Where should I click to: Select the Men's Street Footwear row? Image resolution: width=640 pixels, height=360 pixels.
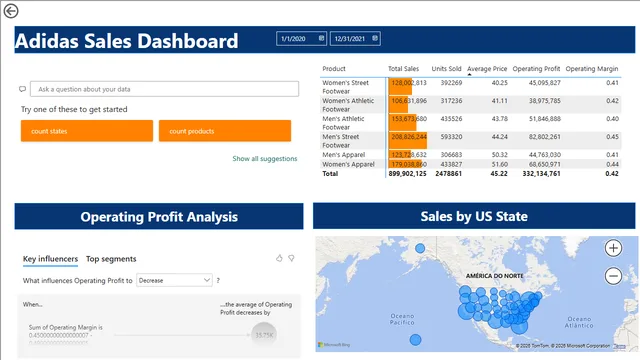click(x=471, y=140)
